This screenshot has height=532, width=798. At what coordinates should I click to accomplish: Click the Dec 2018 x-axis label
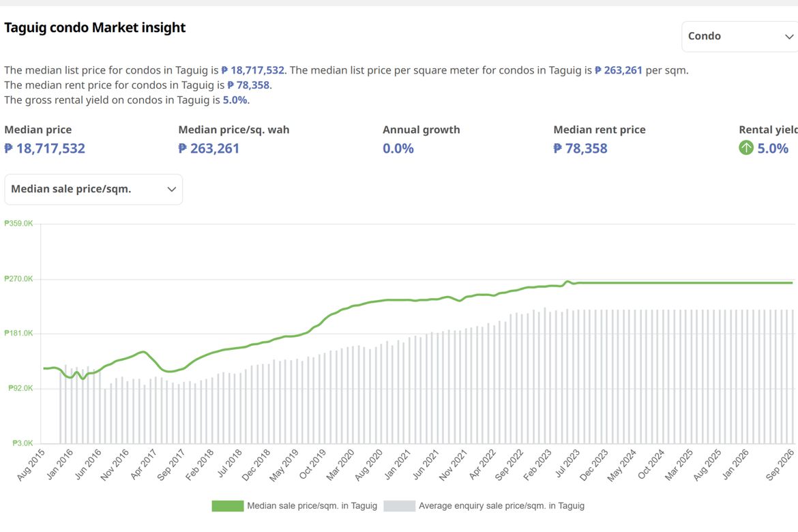256,464
